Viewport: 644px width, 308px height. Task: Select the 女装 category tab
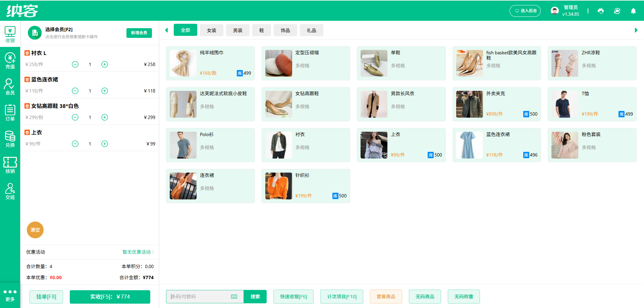[x=212, y=30]
